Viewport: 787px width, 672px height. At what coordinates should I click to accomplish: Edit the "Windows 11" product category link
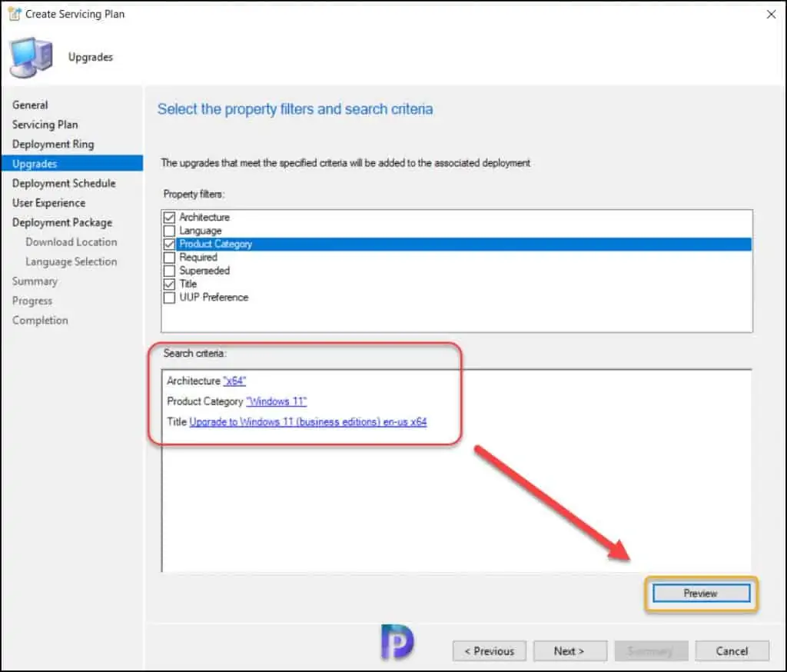(277, 402)
